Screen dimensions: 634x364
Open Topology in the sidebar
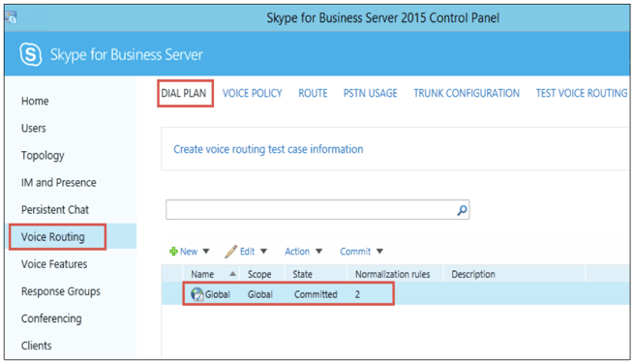pos(43,156)
